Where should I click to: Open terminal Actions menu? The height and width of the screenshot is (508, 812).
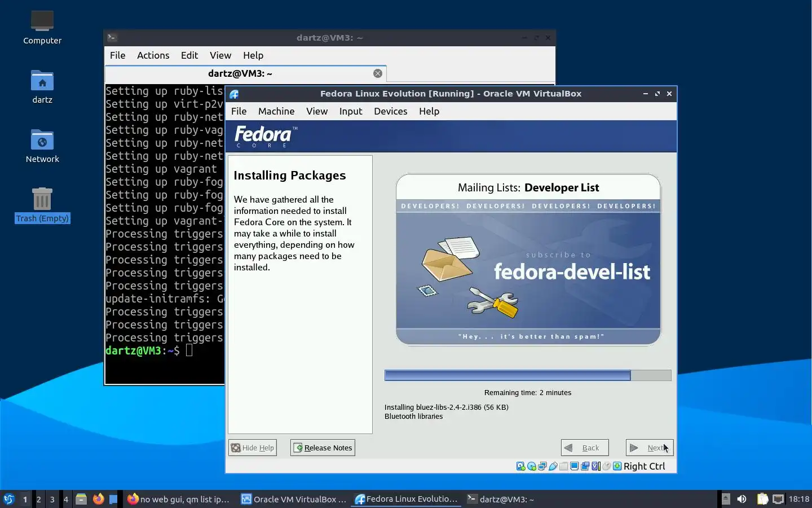[x=153, y=55]
